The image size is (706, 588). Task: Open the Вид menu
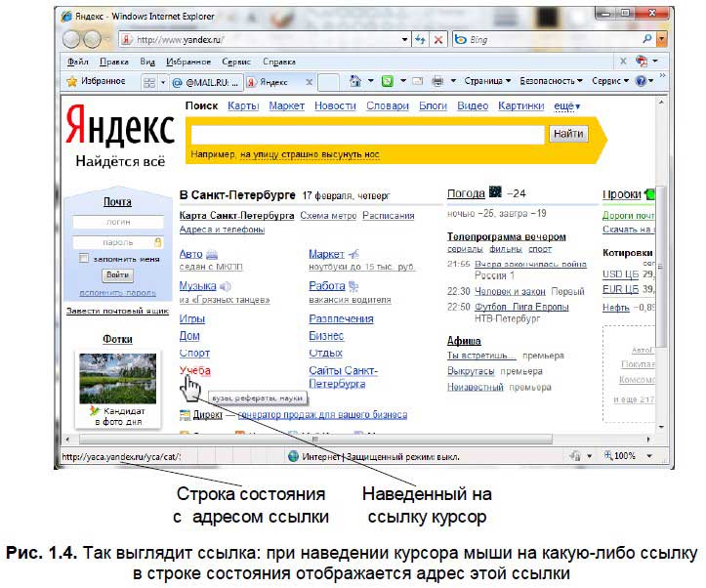tap(147, 62)
